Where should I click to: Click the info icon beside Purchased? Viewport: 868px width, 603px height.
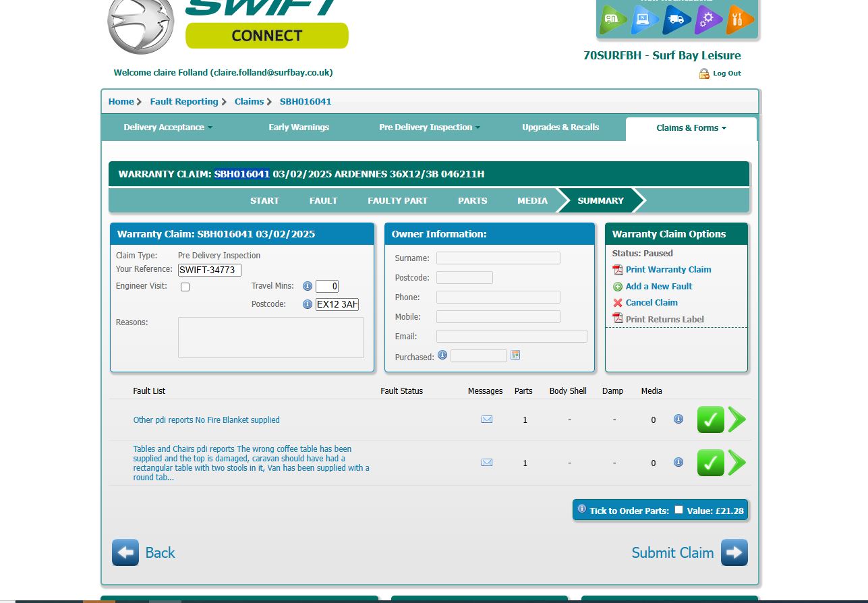pyautogui.click(x=442, y=355)
